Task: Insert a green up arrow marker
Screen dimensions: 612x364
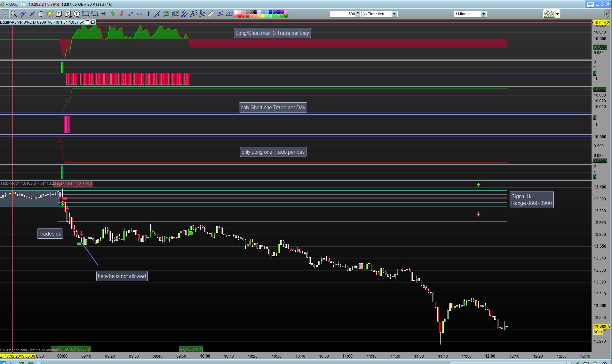Action: [113, 14]
